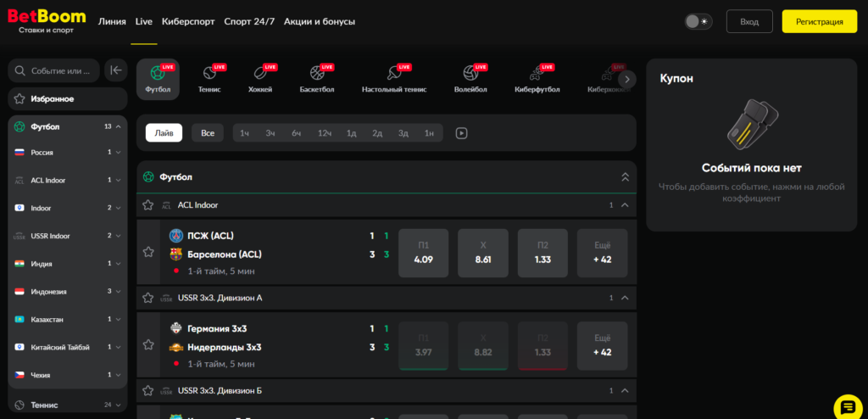Click the Барселона team crest

click(176, 254)
